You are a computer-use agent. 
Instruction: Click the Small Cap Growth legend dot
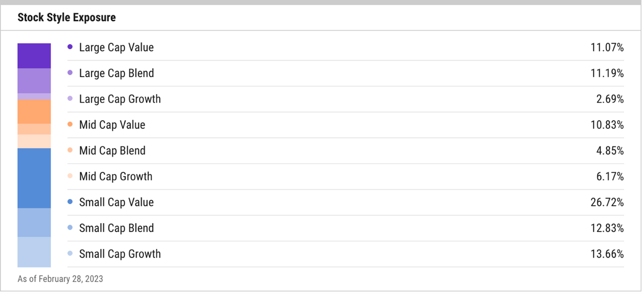click(x=70, y=253)
